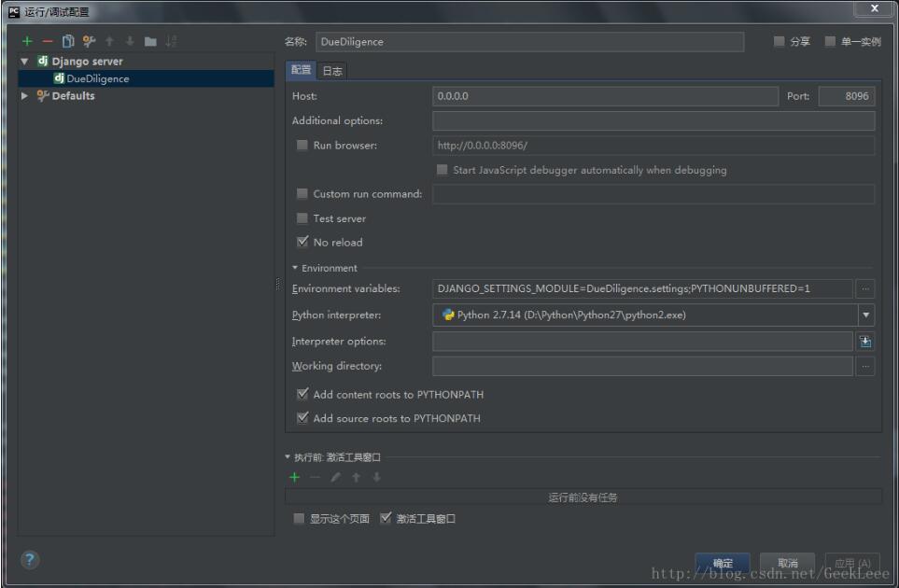Expand the Interpreter options field
Image resolution: width=899 pixels, height=588 pixels.
coord(865,342)
